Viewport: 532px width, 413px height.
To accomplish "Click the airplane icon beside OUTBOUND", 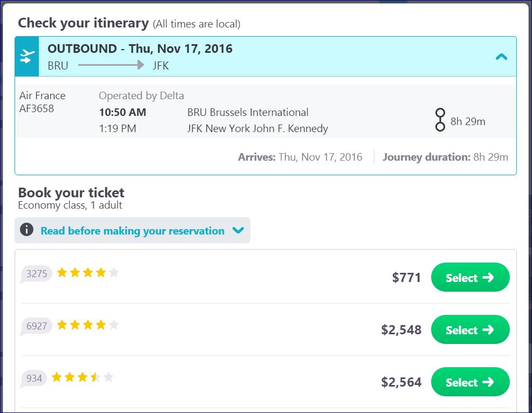I will [x=27, y=56].
